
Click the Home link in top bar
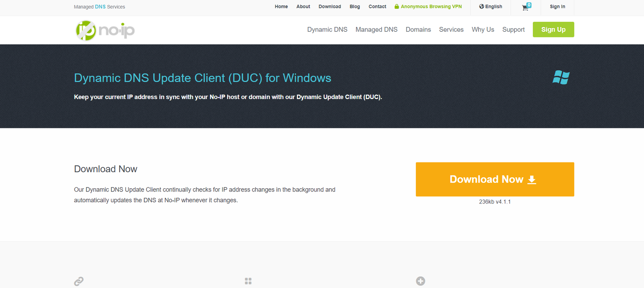click(281, 7)
